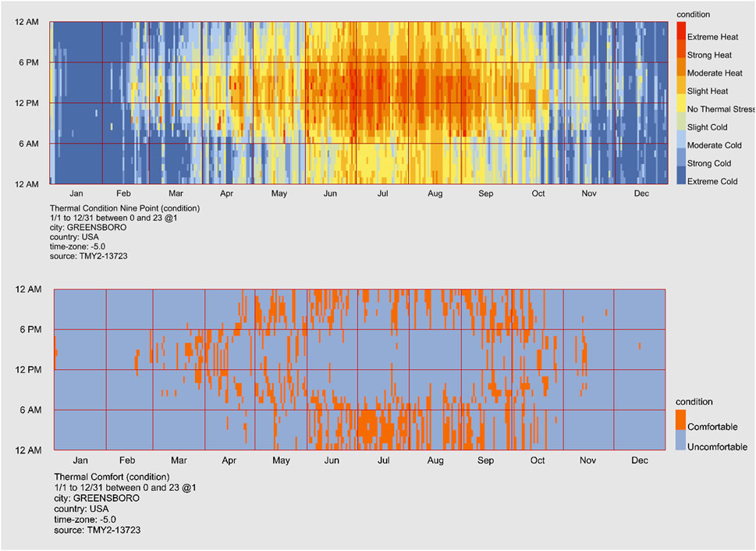Click the Nov label under Thermal Comfort chart
This screenshot has height=551, width=756.
pyautogui.click(x=587, y=460)
